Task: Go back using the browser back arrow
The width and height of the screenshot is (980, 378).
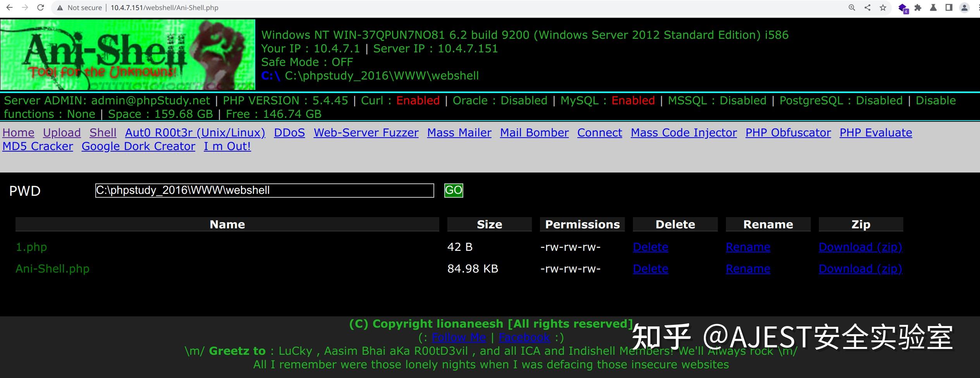Action: pyautogui.click(x=10, y=7)
